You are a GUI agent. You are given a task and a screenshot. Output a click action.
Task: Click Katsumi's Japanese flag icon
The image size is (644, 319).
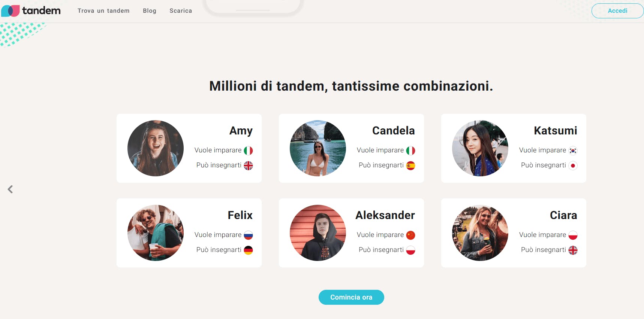tap(573, 165)
